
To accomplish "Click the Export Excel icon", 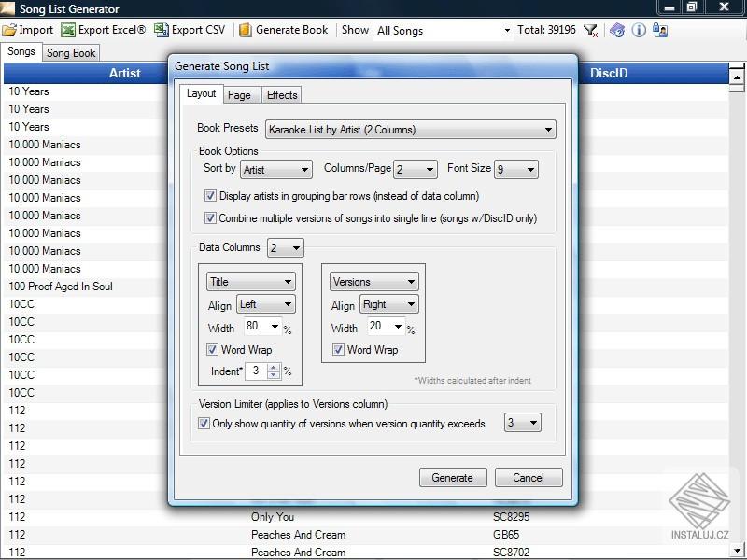I will (67, 30).
